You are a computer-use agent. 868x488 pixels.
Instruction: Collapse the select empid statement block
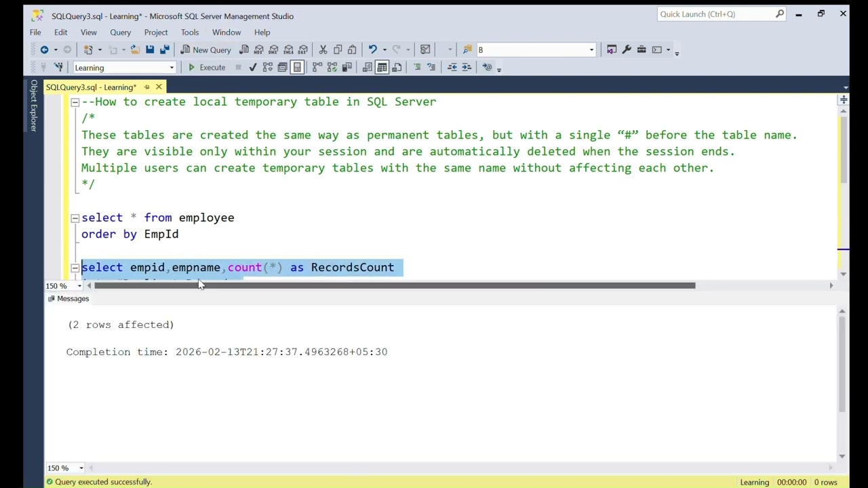click(75, 268)
